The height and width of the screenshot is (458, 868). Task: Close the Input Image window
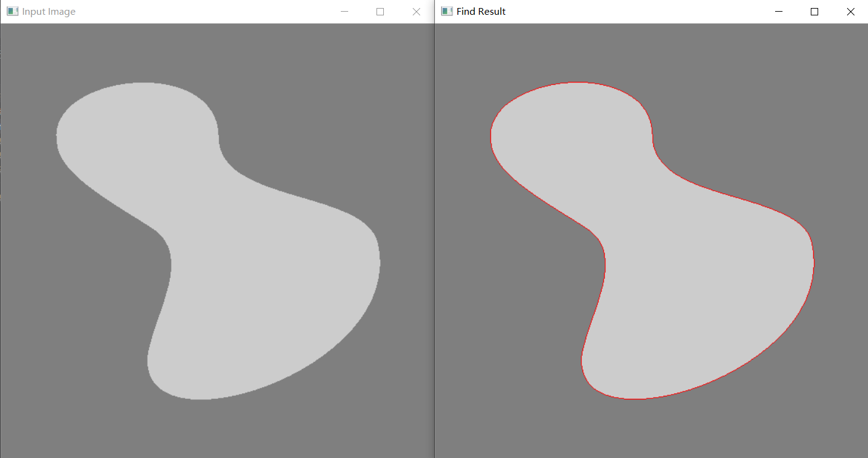tap(416, 12)
